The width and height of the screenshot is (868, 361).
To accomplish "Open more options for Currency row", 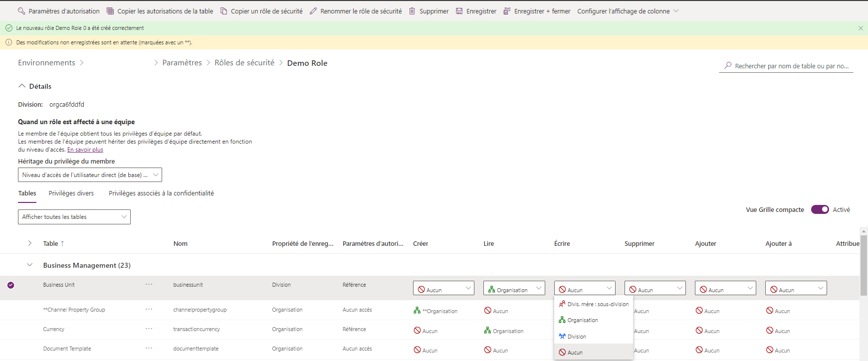I will coord(149,329).
